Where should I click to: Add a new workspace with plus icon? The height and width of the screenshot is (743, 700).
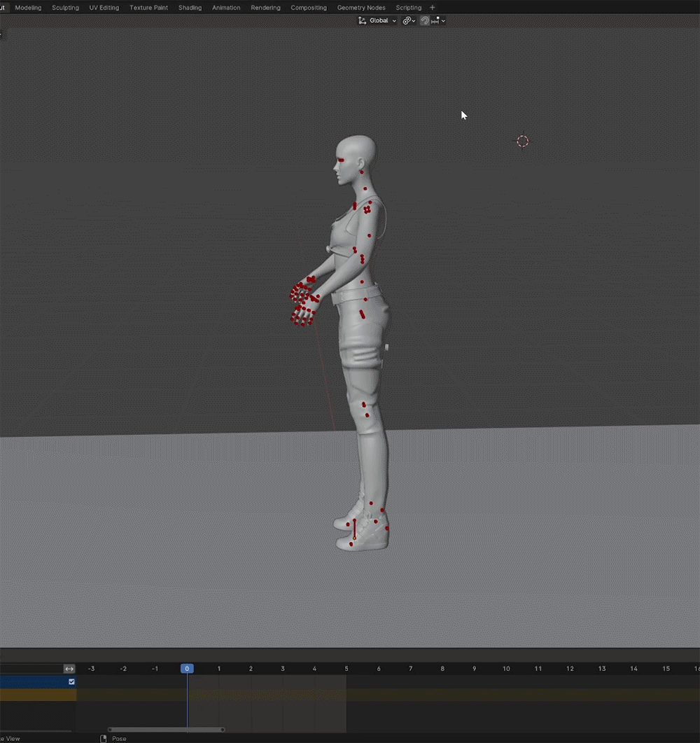coord(432,8)
